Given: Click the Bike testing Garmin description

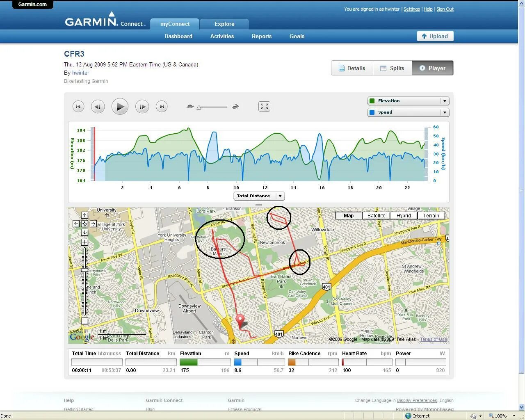Looking at the screenshot, I should [x=86, y=81].
